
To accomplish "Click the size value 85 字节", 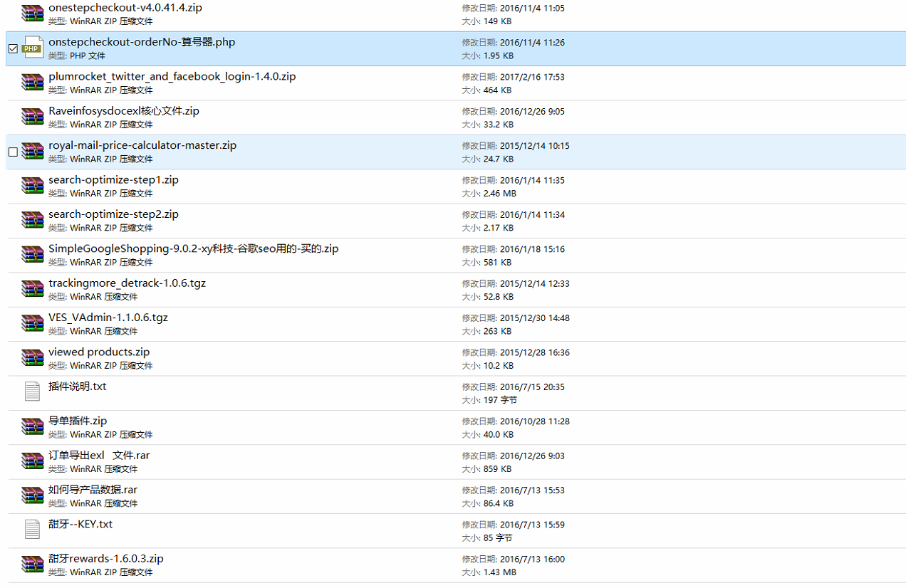I will (x=498, y=538).
